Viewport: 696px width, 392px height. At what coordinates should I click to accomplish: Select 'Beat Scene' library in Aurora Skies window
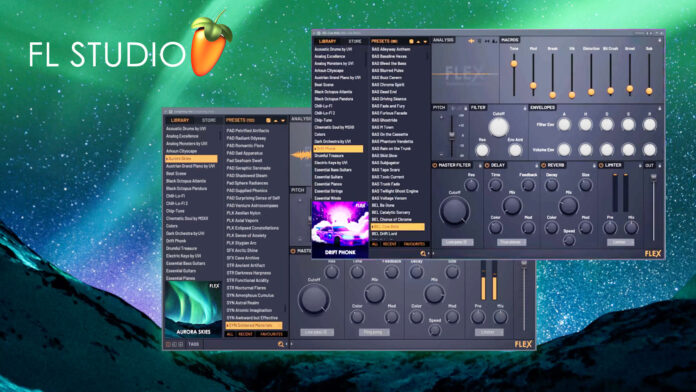pos(176,174)
